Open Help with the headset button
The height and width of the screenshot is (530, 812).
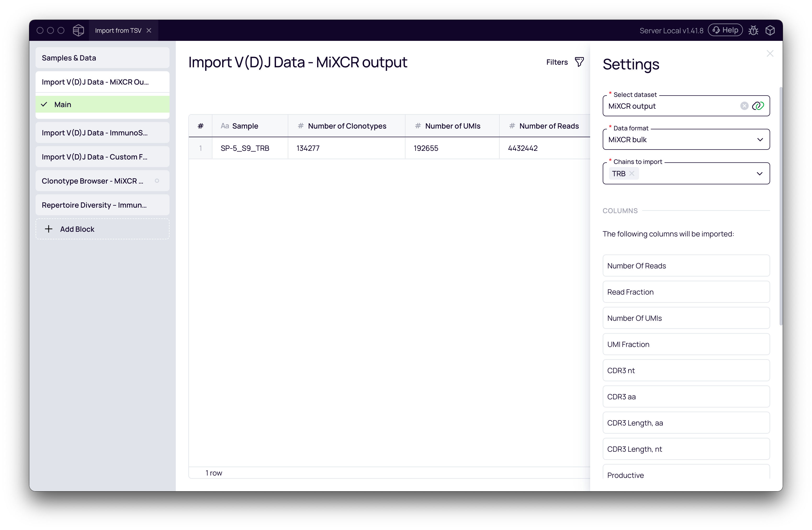725,30
